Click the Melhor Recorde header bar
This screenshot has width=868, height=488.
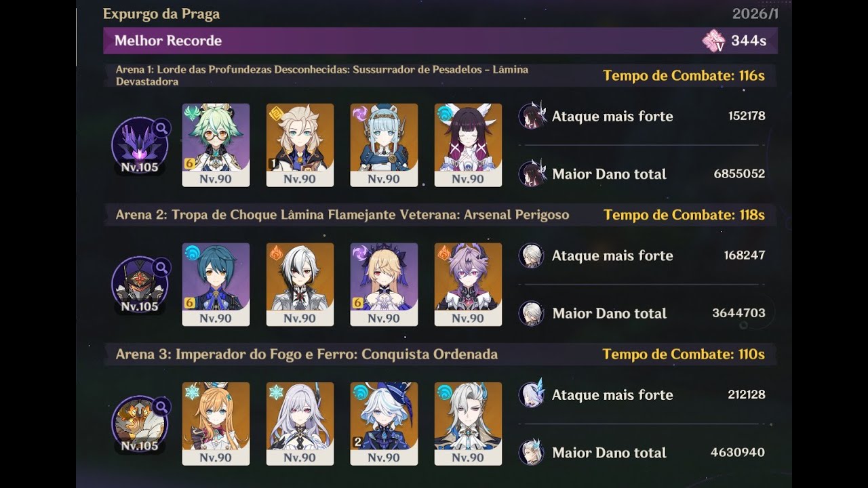click(x=440, y=41)
